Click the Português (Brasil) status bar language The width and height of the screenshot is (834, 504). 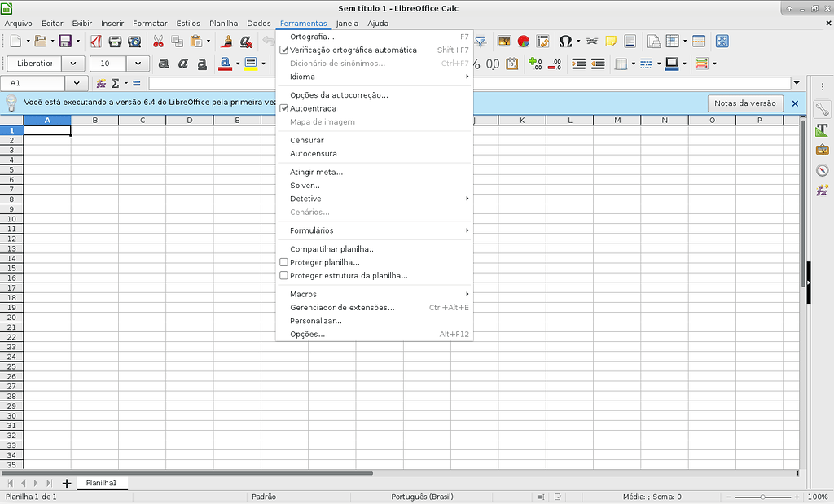click(423, 497)
